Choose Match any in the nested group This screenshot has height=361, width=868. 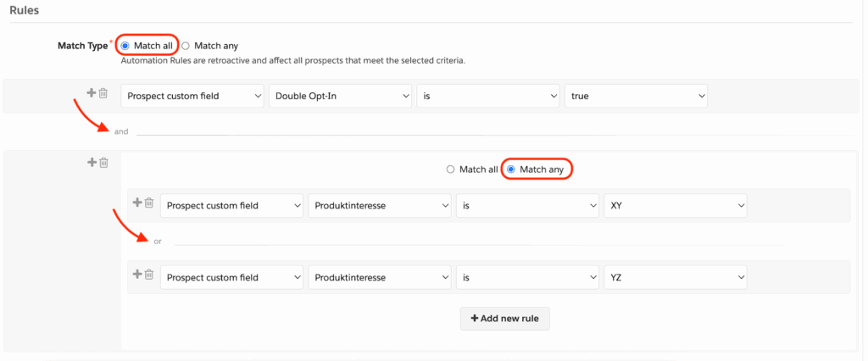coord(511,169)
